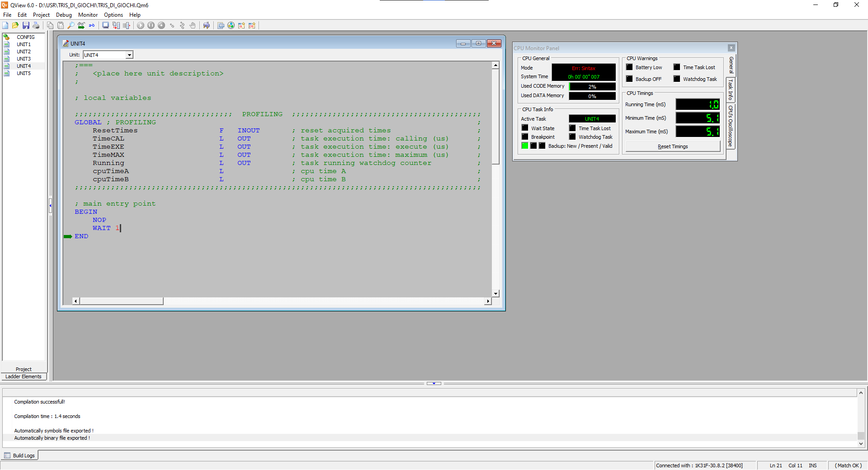Toggle the Watchdog Task warning indicator
This screenshot has width=868, height=470.
coord(677,79)
